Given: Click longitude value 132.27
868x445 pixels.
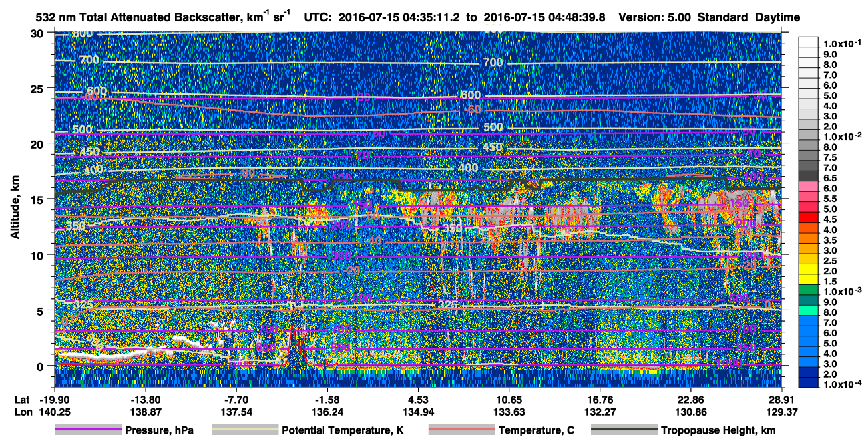Looking at the screenshot, I should click(600, 411).
